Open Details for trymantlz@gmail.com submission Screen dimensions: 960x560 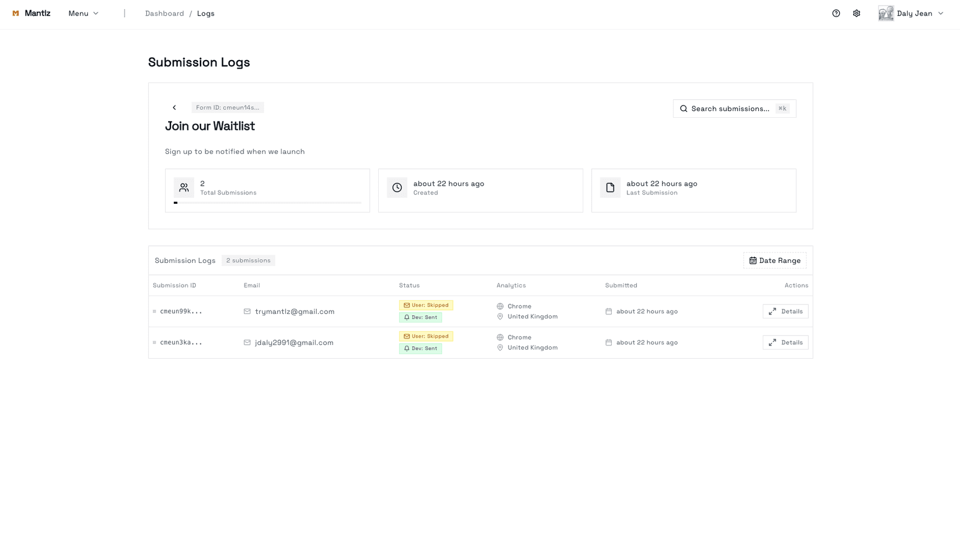[785, 311]
